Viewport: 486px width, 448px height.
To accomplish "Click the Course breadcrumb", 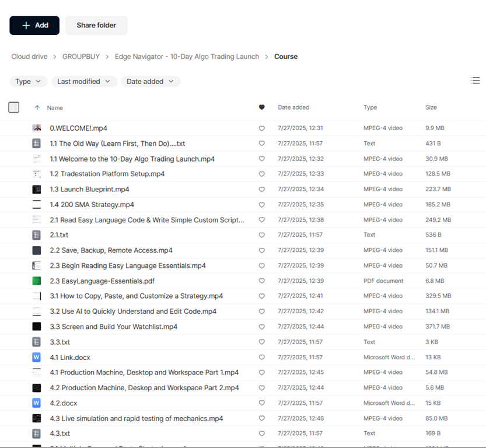I will click(286, 57).
